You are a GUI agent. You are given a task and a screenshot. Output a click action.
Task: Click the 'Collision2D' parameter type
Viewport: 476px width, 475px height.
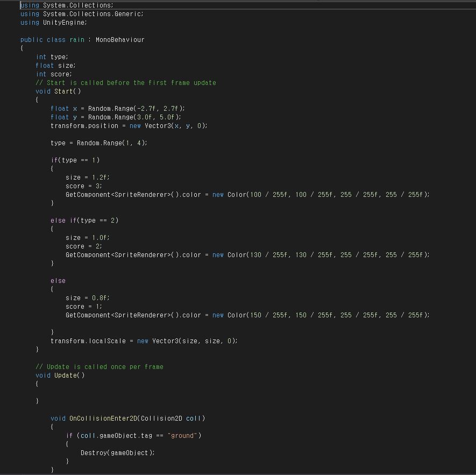[161, 419]
